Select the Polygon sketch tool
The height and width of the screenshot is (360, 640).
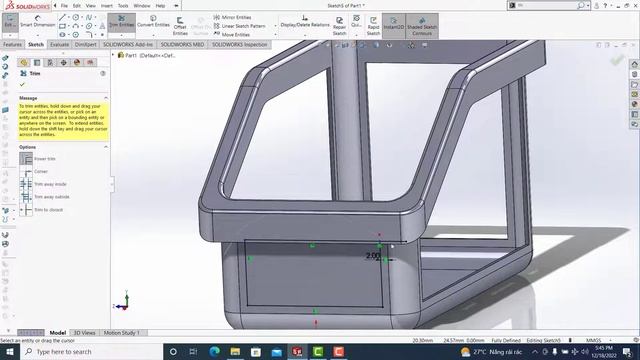(x=76, y=35)
